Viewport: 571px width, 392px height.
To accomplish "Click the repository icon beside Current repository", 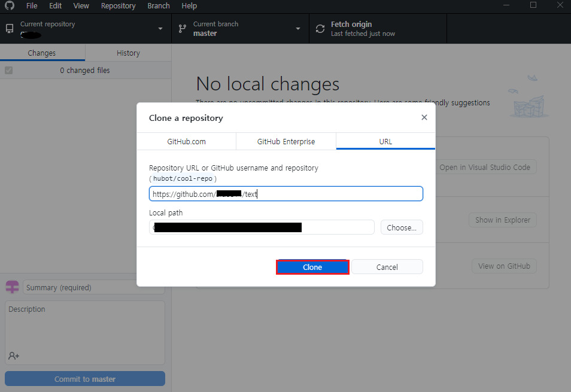I will (10, 29).
